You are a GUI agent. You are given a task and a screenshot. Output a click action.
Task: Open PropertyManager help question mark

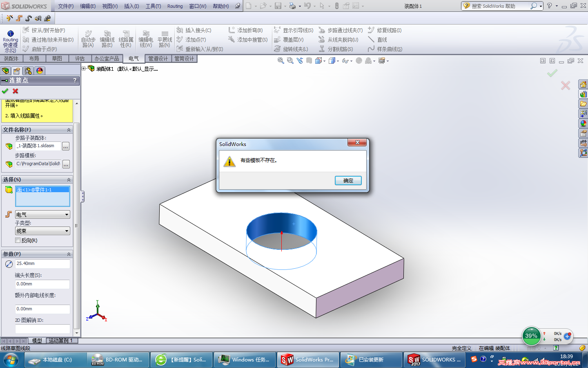tap(75, 81)
